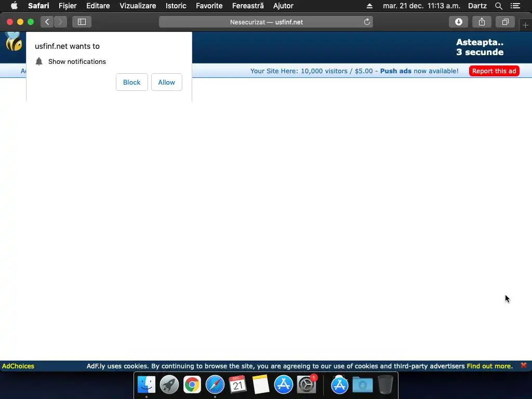Click the notification bell icon in prompt
Image resolution: width=532 pixels, height=399 pixels.
(39, 61)
